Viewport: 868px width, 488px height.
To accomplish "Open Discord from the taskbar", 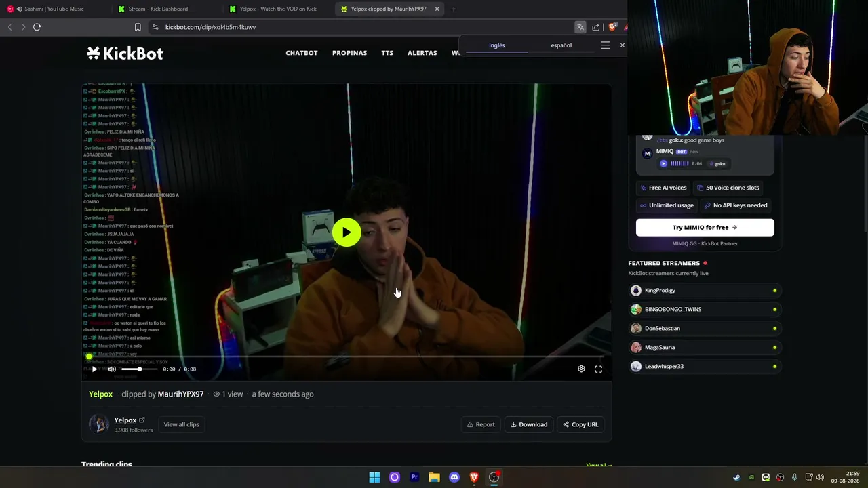I will [x=454, y=477].
